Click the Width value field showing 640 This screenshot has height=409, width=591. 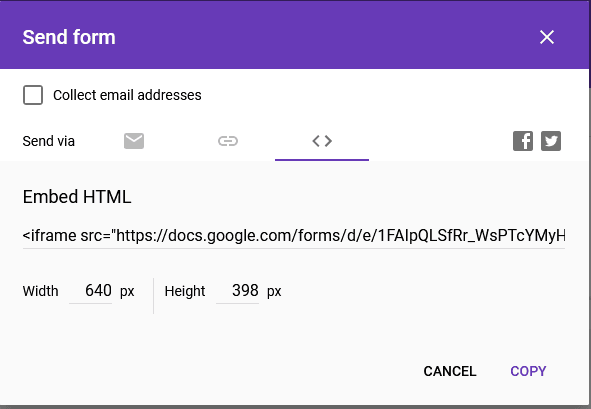click(90, 291)
